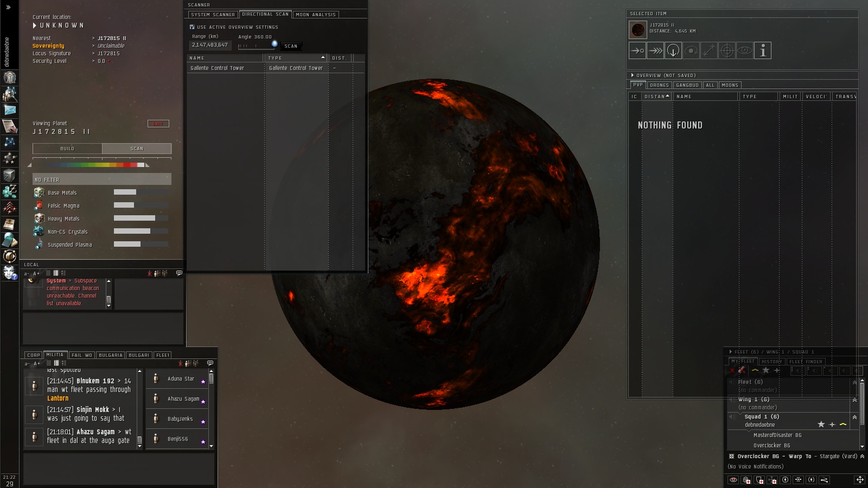Open the Fleet Finder tab
Viewport: 868px width, 488px height.
click(806, 362)
